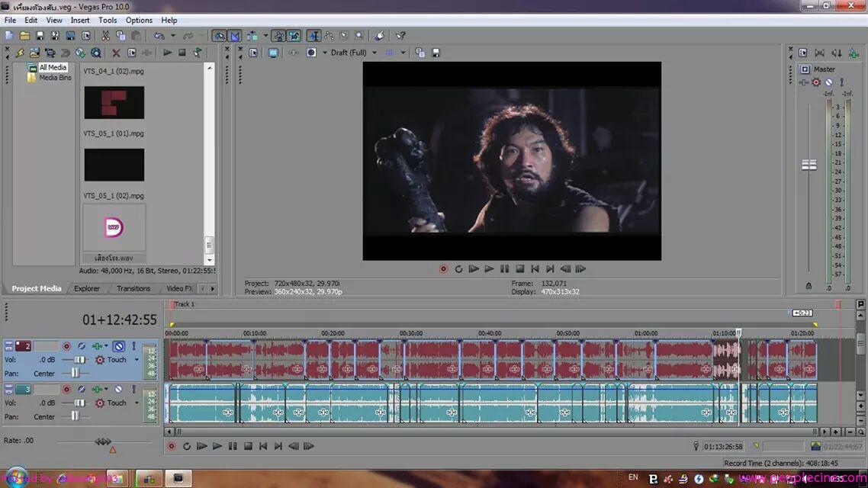Expand track 2 Touch automation dropdown
The height and width of the screenshot is (488, 868).
coord(137,360)
